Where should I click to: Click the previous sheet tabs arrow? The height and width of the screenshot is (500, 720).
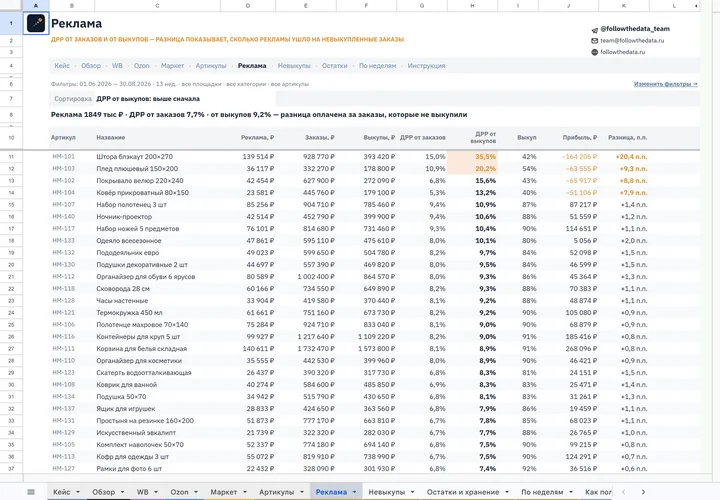pyautogui.click(x=624, y=492)
